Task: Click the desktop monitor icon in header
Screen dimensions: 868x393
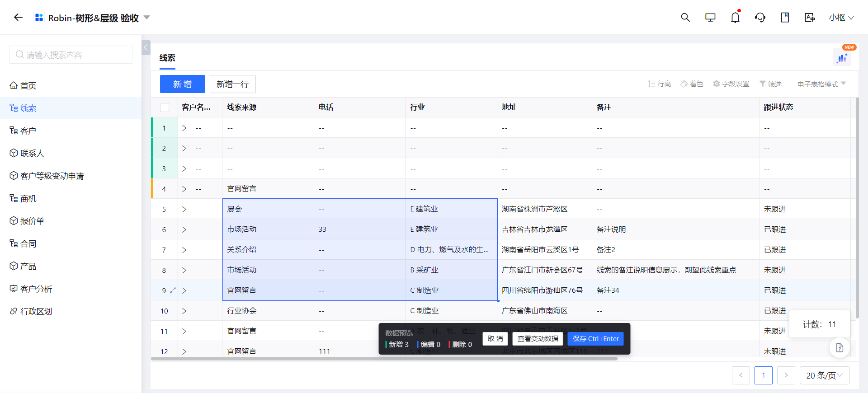Action: point(710,17)
